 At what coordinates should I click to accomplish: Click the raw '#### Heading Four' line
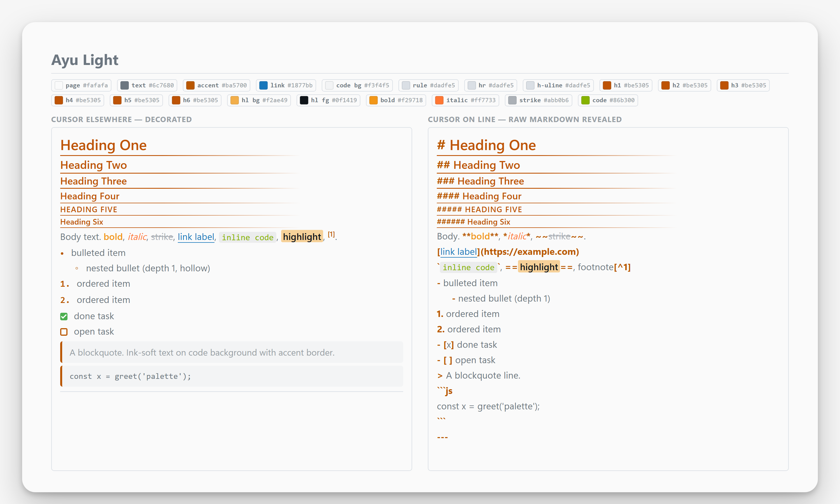479,196
